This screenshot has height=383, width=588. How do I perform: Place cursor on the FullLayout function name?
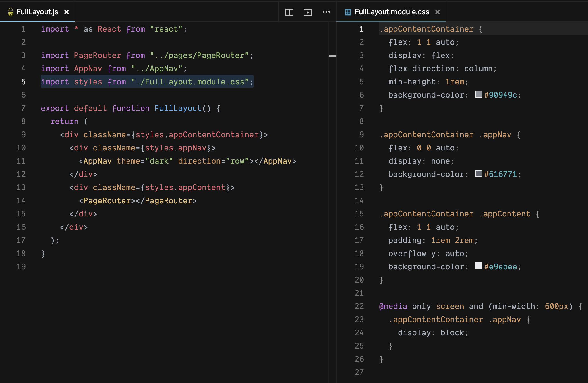[178, 108]
